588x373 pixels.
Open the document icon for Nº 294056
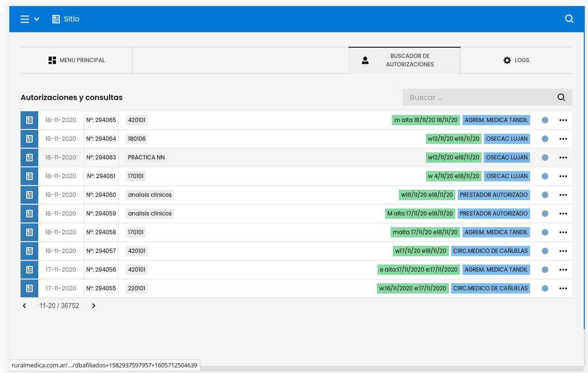(x=29, y=270)
